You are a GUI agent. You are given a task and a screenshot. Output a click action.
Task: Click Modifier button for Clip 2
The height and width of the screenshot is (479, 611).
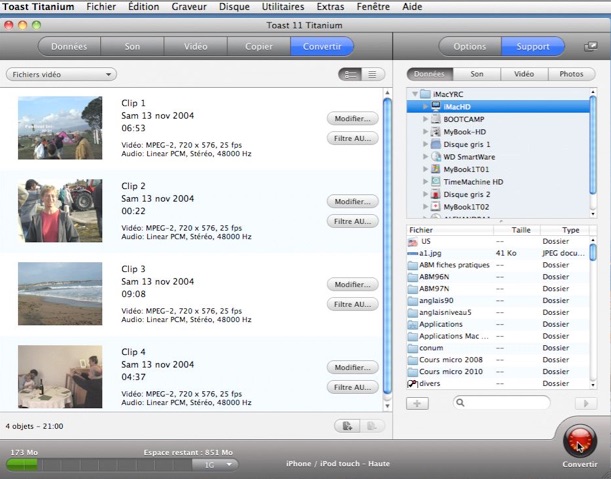coord(352,201)
